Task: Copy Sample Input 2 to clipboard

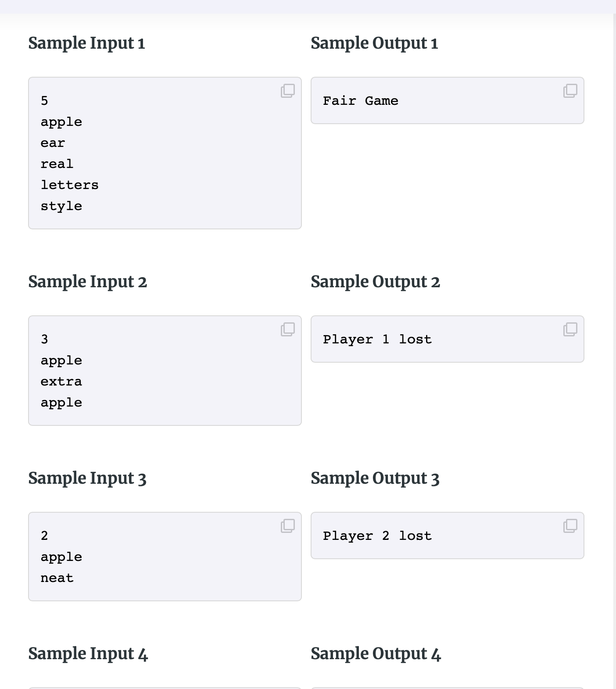Action: point(287,329)
